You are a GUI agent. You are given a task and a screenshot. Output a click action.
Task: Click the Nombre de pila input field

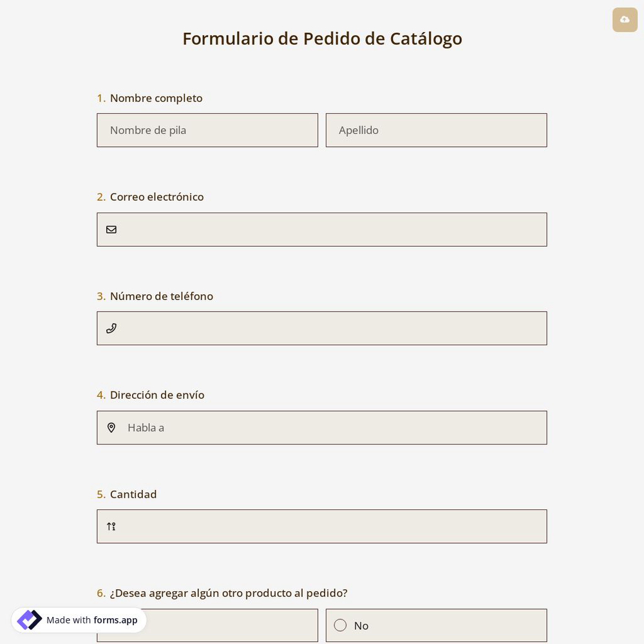click(x=207, y=130)
